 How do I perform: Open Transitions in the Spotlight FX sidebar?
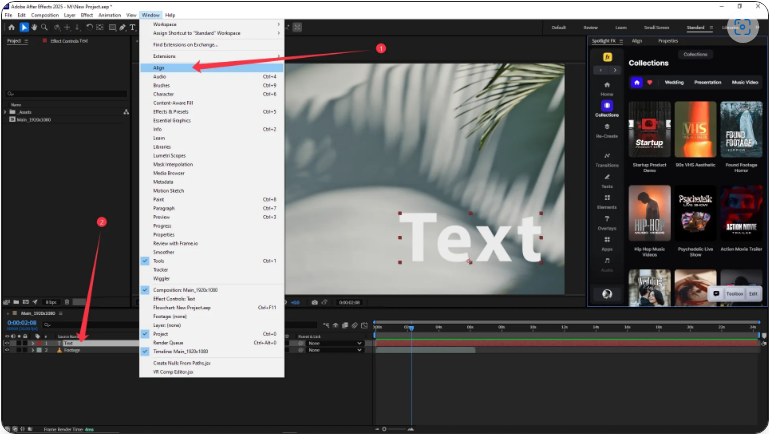607,159
